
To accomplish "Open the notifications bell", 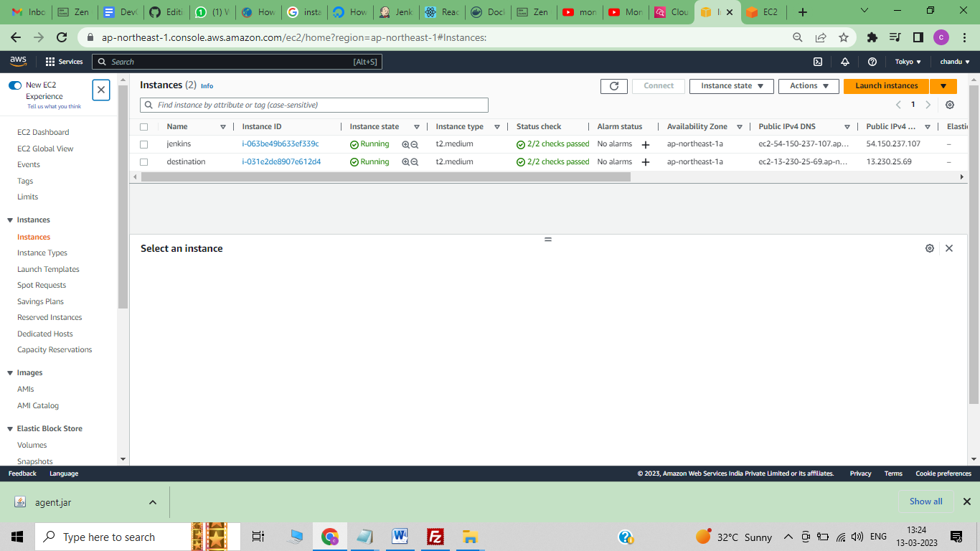I will coord(845,62).
